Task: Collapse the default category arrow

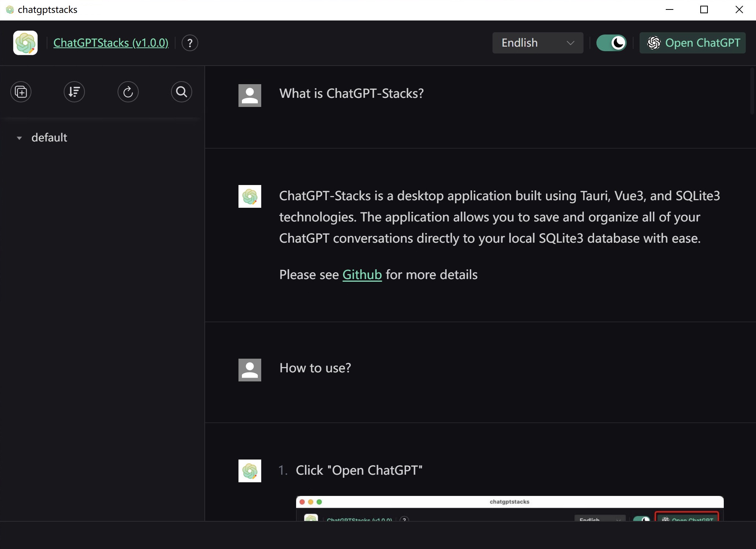Action: 19,138
